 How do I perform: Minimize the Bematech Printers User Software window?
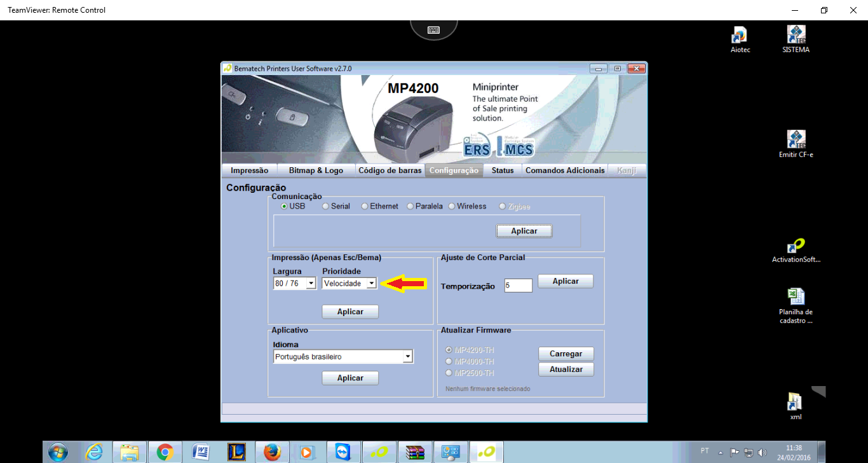(x=598, y=68)
